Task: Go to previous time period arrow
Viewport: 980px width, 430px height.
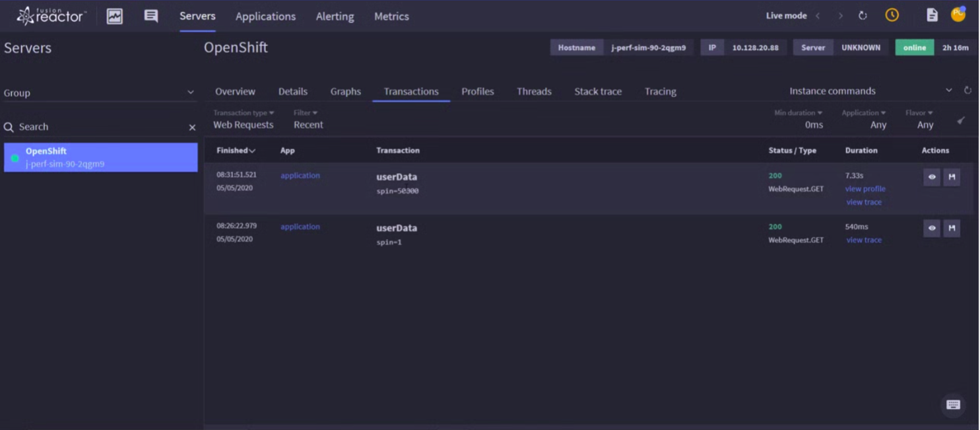Action: pos(818,16)
